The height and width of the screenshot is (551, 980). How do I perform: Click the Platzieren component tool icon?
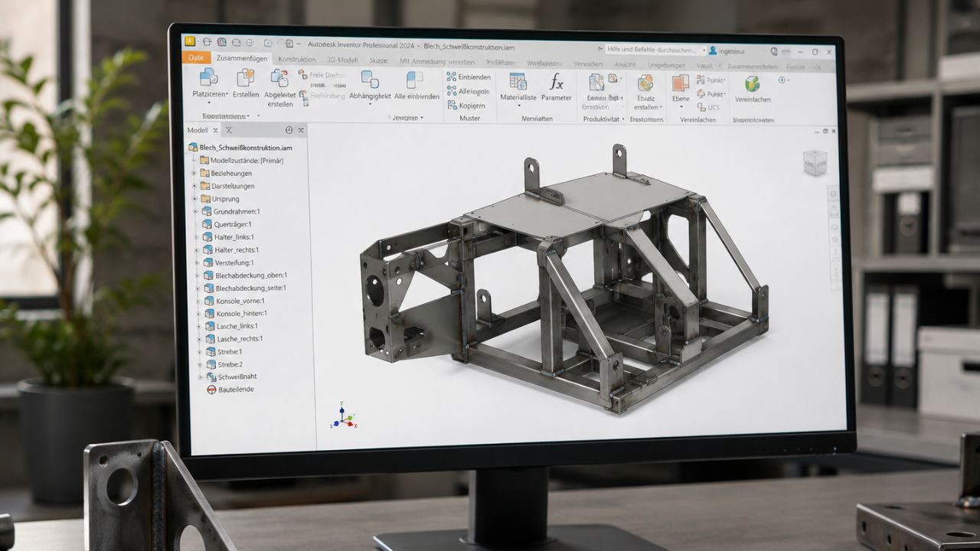pos(209,77)
